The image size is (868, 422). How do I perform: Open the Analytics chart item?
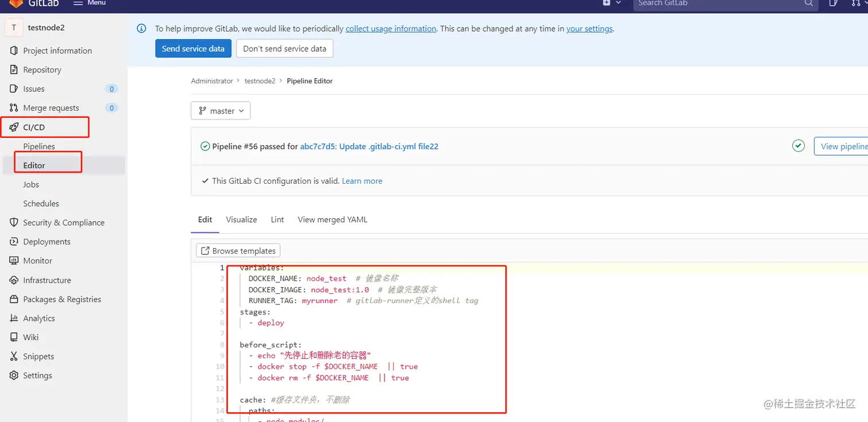[39, 318]
